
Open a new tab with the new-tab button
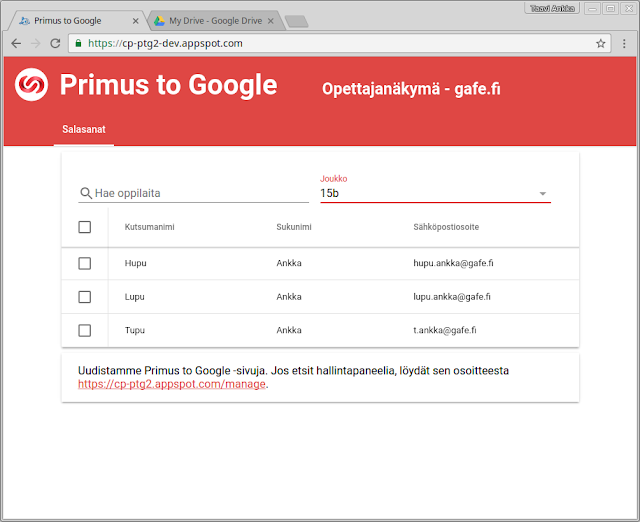click(297, 21)
